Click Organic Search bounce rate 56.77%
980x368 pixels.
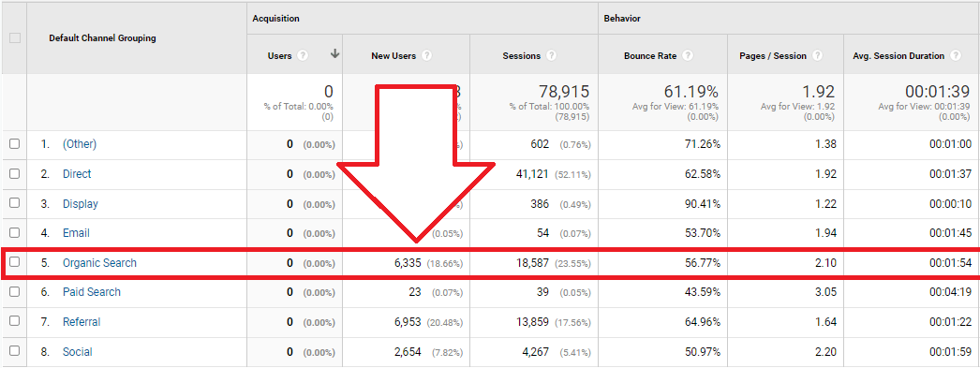(x=702, y=263)
